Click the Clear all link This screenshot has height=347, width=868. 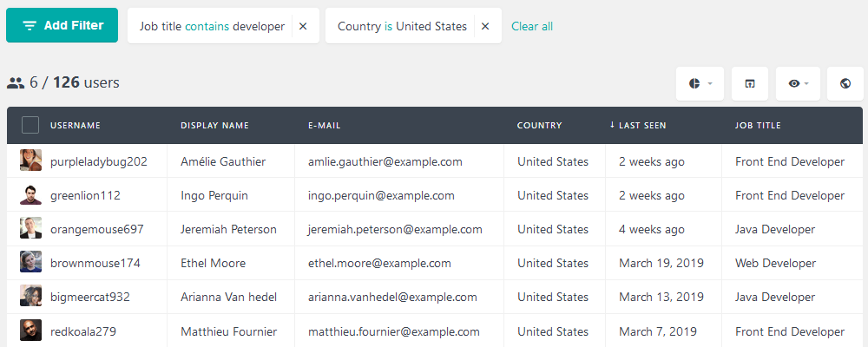(x=532, y=26)
